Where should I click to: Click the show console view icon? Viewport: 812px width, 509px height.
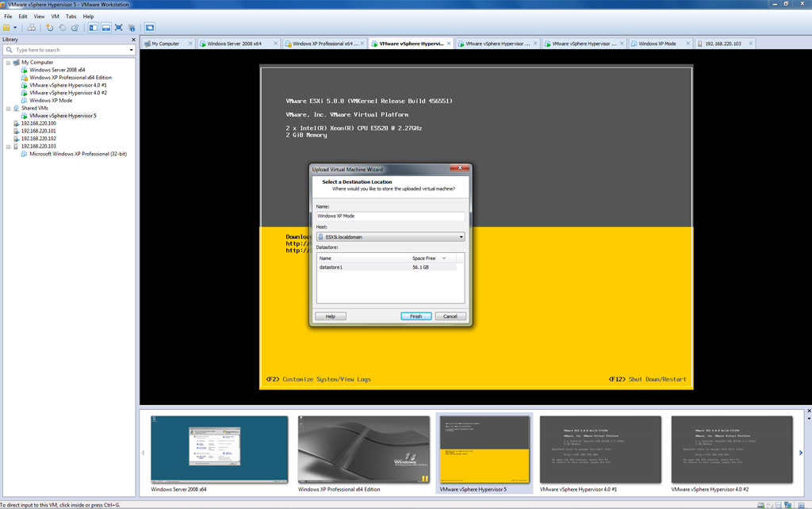tap(106, 26)
